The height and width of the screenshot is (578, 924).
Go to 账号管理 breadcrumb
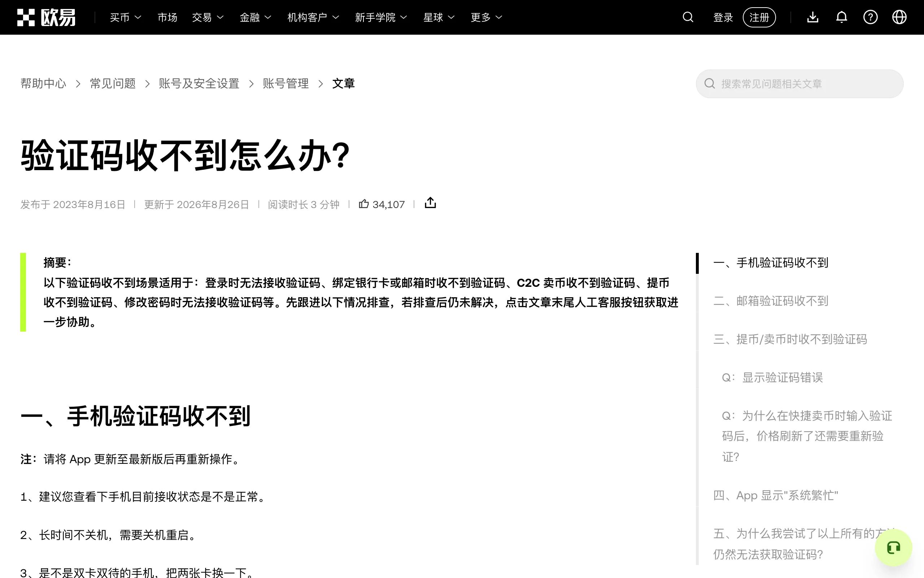point(286,83)
